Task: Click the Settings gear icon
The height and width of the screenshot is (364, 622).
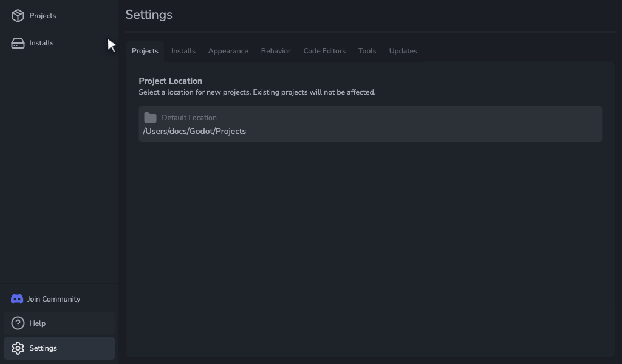Action: coord(18,348)
